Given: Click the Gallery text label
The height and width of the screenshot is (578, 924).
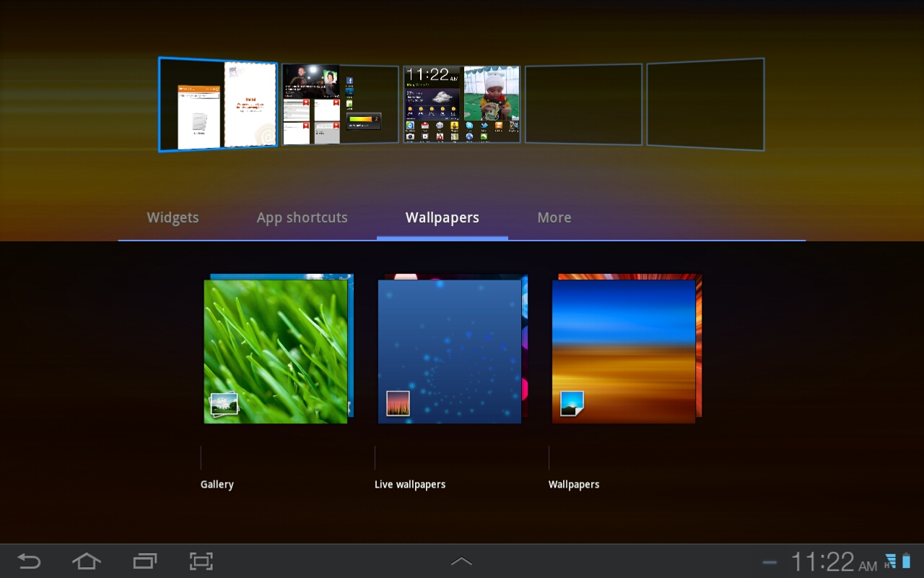Looking at the screenshot, I should (x=217, y=484).
